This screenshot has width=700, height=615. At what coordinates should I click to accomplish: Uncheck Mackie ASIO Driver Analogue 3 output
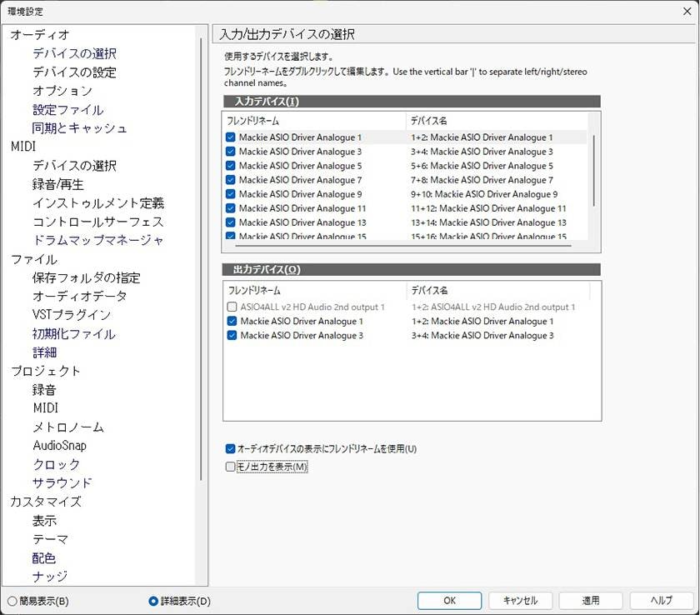tap(232, 336)
